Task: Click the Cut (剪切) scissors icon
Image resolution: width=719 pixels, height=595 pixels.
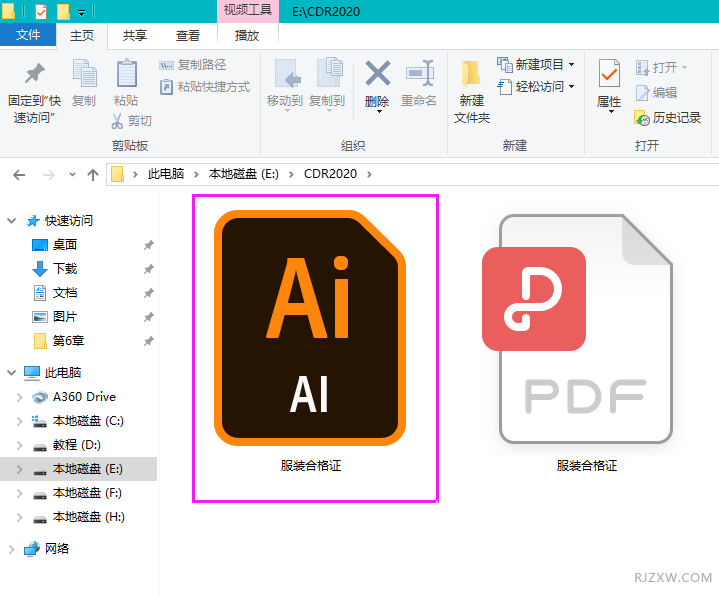Action: coord(117,121)
